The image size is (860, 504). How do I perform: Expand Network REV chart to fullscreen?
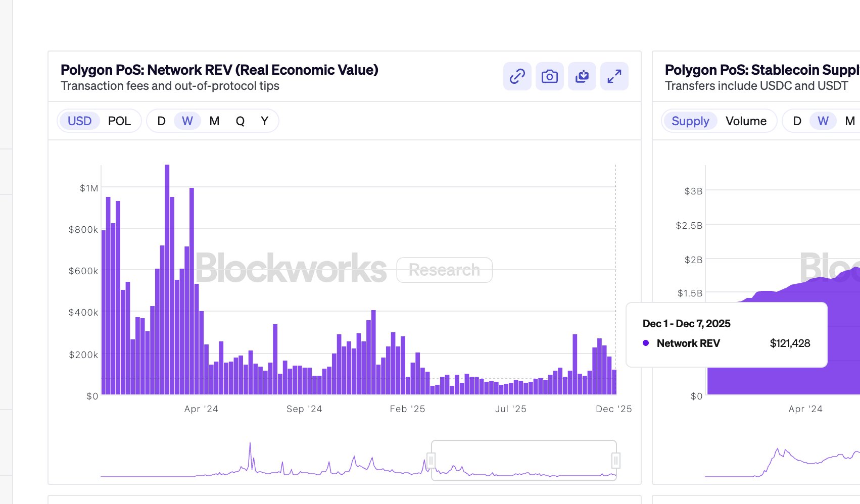[x=614, y=76]
